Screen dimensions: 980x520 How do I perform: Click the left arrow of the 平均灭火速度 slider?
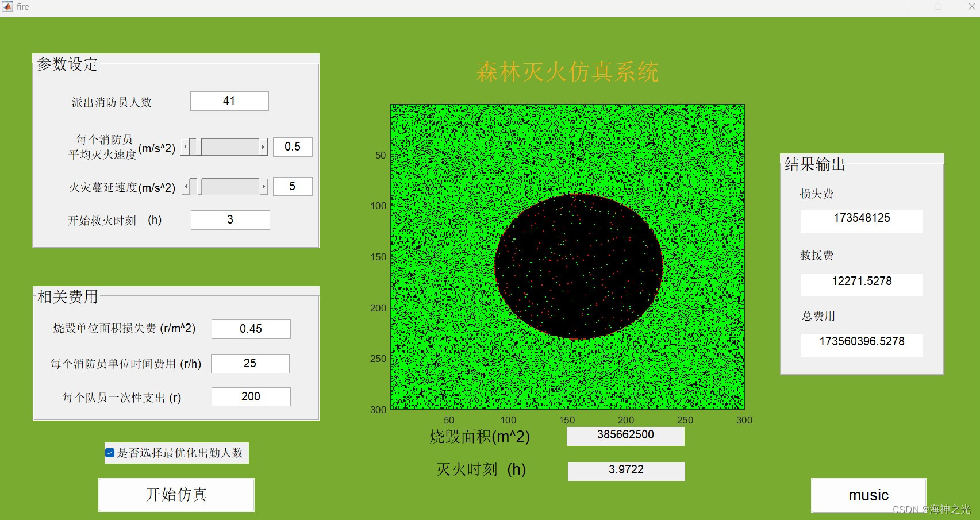(185, 147)
